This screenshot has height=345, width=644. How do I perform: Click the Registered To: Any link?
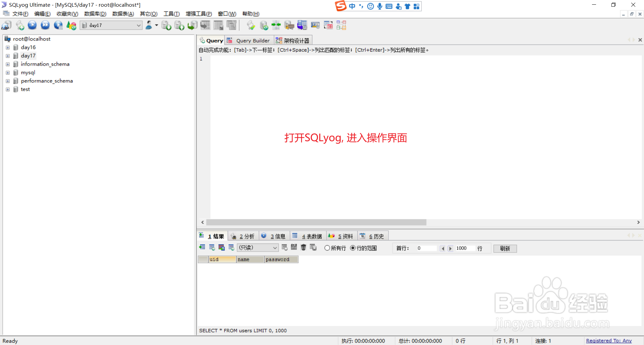(609, 341)
